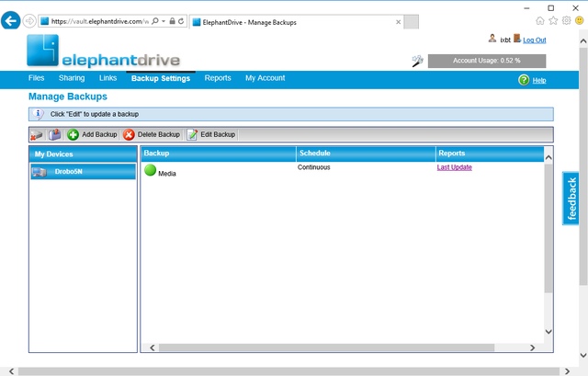Click the My Devices panel header
588x376 pixels.
click(x=84, y=154)
